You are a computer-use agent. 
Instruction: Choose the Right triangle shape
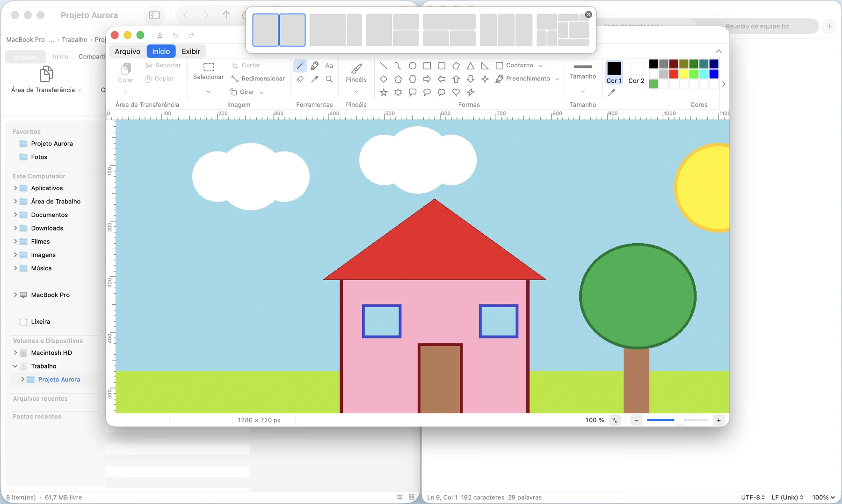point(485,65)
